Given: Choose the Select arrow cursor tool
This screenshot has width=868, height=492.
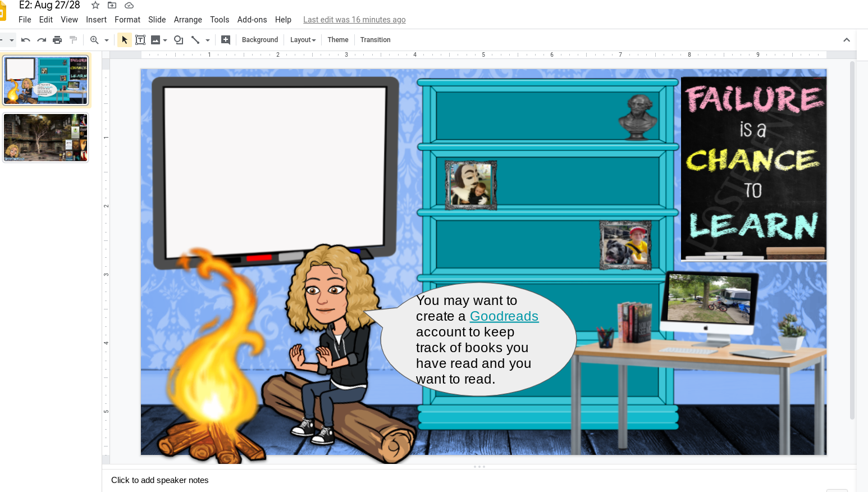Looking at the screenshot, I should click(x=125, y=40).
